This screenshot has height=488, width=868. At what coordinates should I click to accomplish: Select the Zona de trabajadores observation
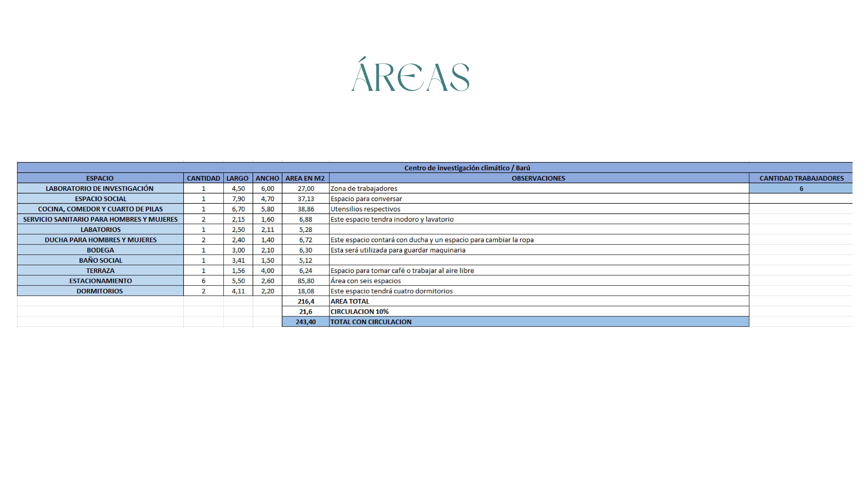click(x=364, y=189)
